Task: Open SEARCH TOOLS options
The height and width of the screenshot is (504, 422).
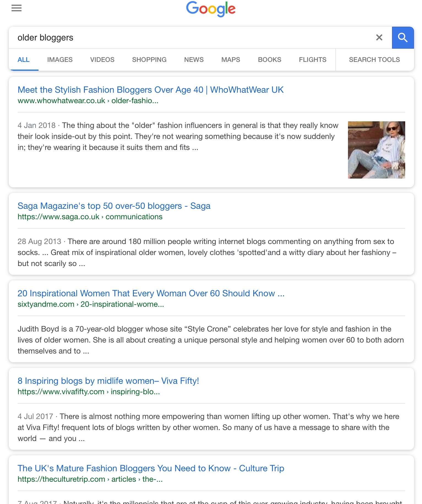Action: pos(374,60)
